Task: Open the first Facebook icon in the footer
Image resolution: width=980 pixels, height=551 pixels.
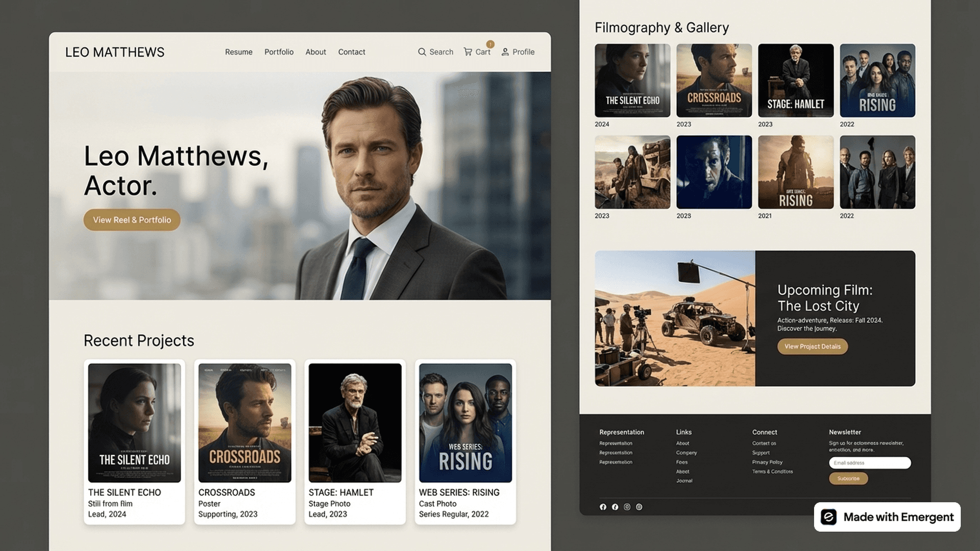Action: point(603,507)
